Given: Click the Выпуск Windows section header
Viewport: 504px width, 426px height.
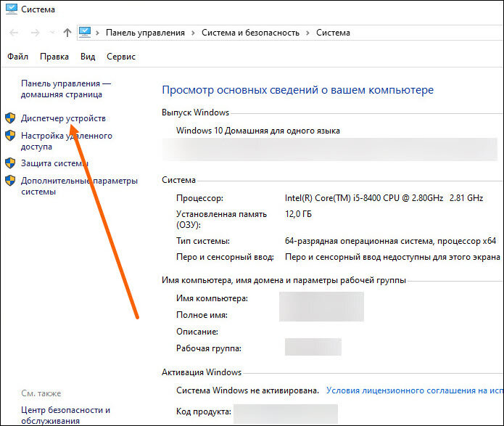Looking at the screenshot, I should pyautogui.click(x=195, y=112).
